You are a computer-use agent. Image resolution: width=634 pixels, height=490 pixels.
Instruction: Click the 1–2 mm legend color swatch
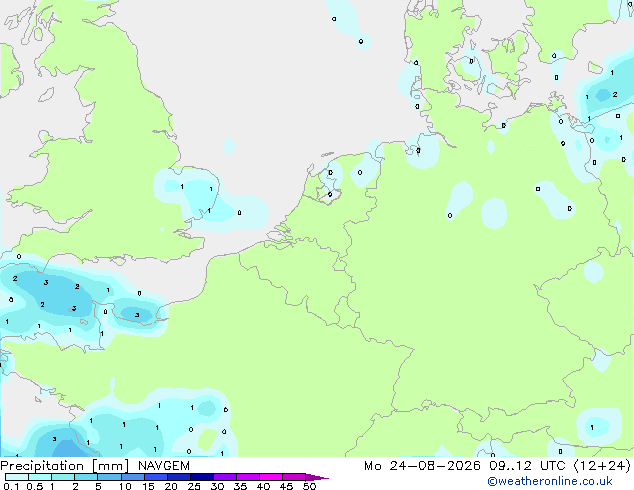point(63,477)
